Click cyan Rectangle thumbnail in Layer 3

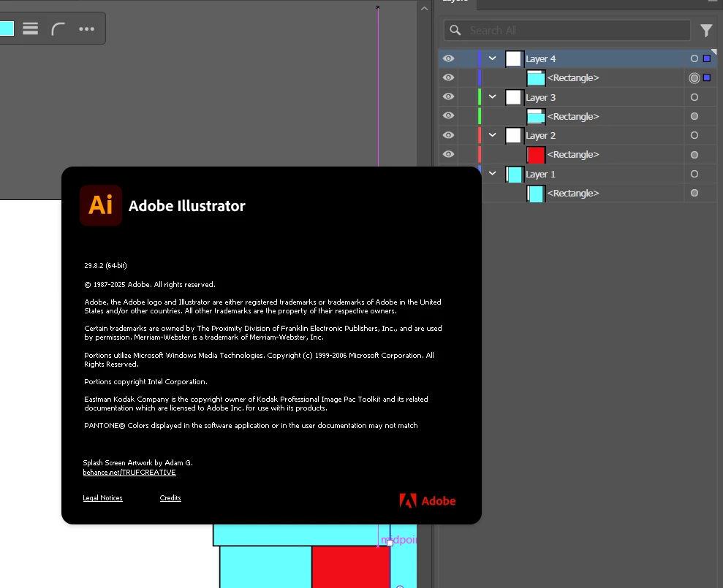coord(536,117)
